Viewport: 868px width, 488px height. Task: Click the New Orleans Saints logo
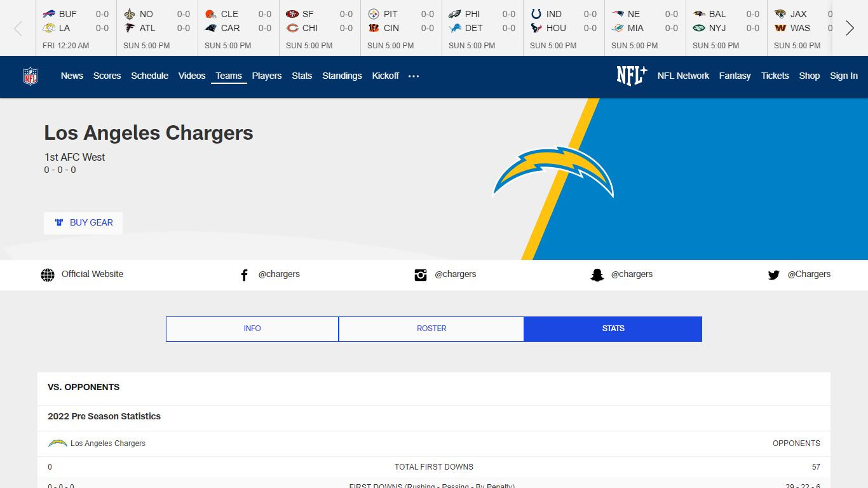tap(130, 14)
